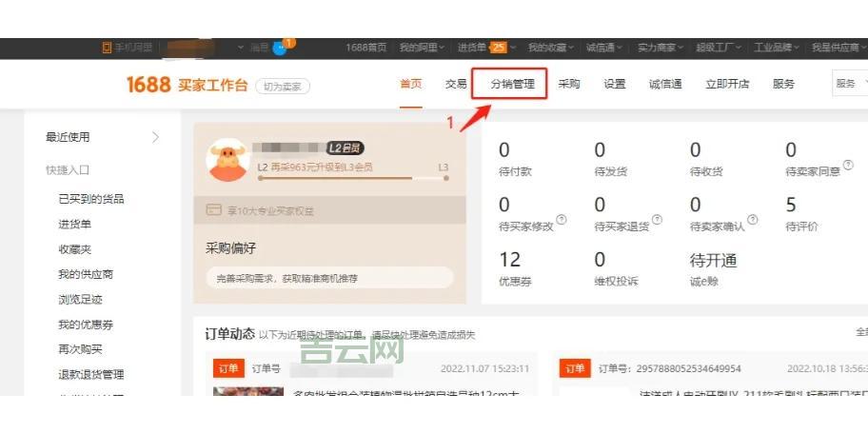Open 退款退货管理 in sidebar
Viewport: 868px width, 434px height.
(x=91, y=375)
